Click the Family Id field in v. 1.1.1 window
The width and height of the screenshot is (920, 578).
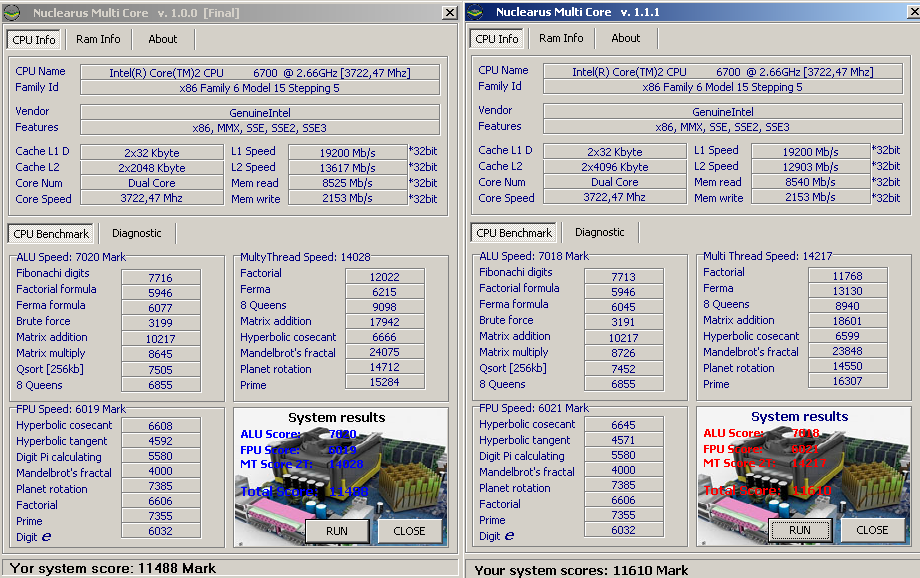723,87
